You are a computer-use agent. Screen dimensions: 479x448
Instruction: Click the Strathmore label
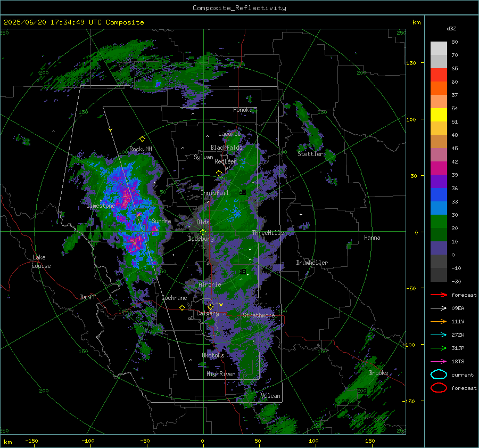(259, 315)
